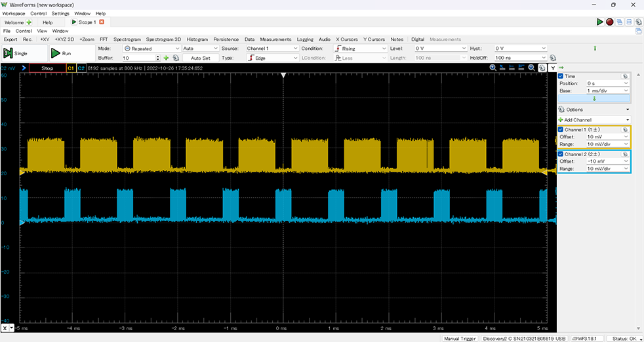Screen dimensions: 644x342
Task: Open Channel 2 settings gear icon
Action: [625, 154]
